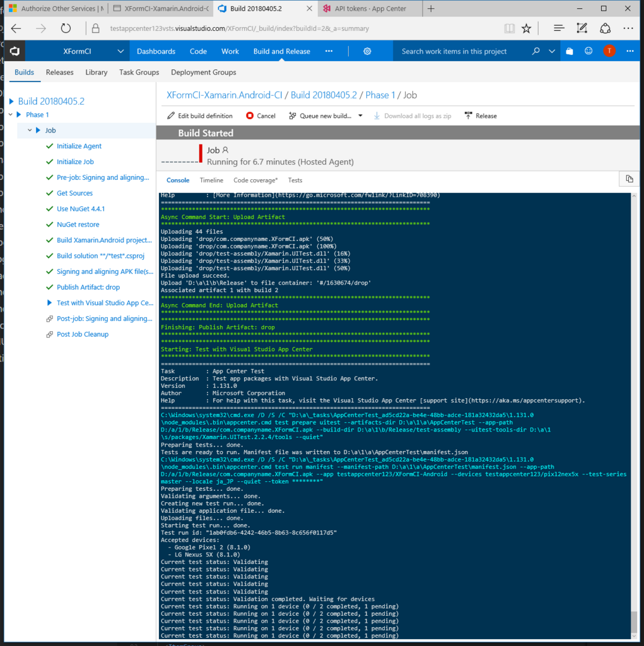644x646 pixels.
Task: Open XFormCI-Xamarin.Android-CI breadcrumb link
Action: point(225,95)
